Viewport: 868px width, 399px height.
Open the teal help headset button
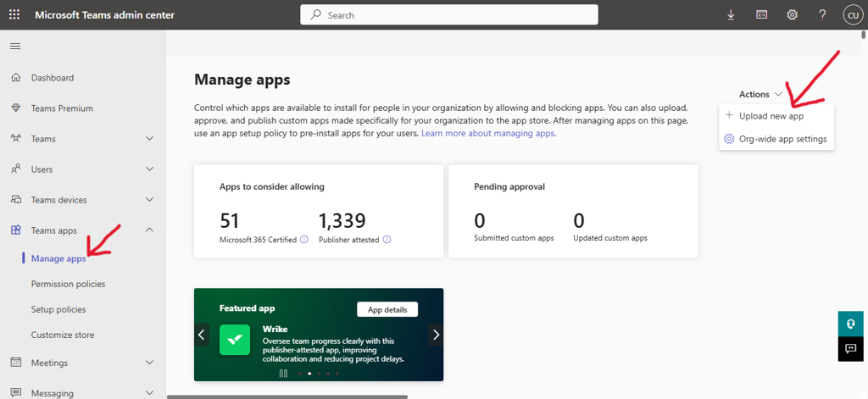click(851, 324)
